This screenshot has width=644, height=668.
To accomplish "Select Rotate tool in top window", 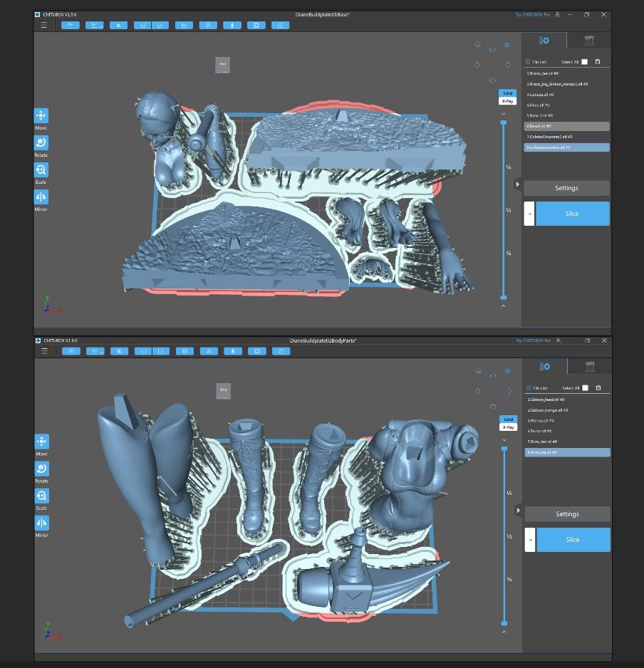I will click(x=41, y=142).
